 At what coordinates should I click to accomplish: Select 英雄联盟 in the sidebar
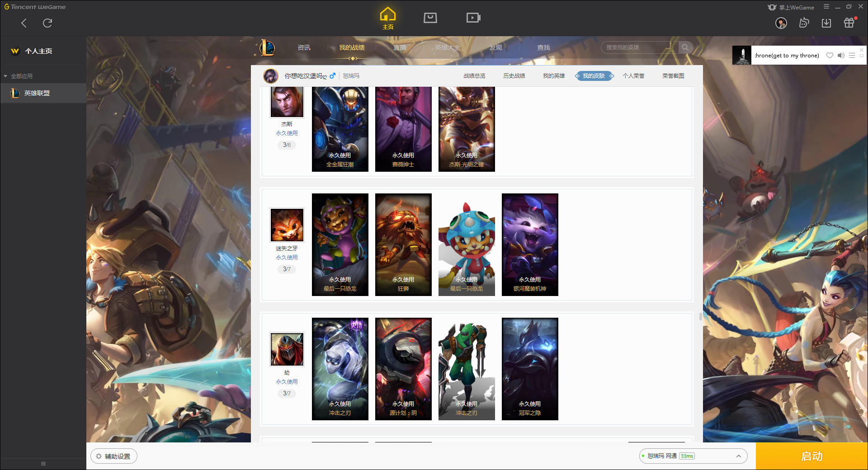coord(43,93)
